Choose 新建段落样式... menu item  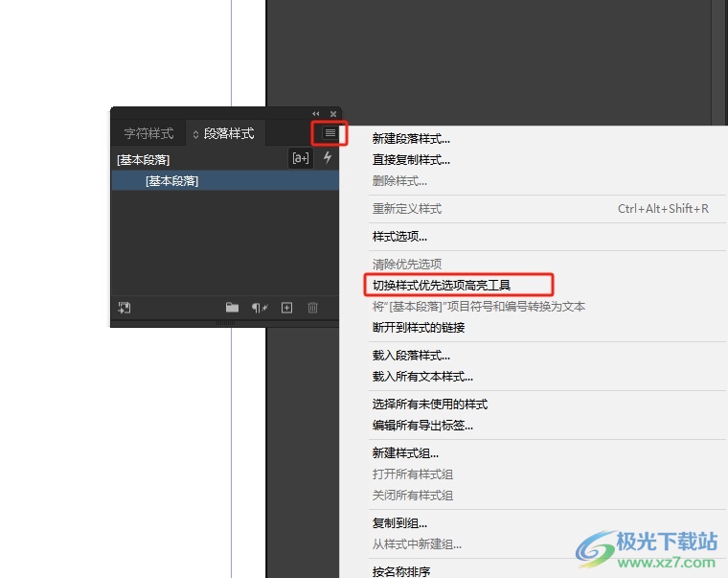[x=411, y=139]
